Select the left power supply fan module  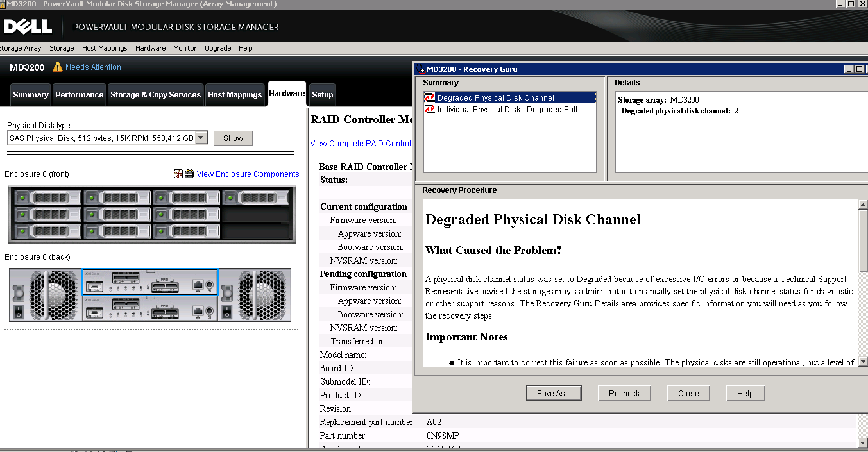pyautogui.click(x=46, y=295)
